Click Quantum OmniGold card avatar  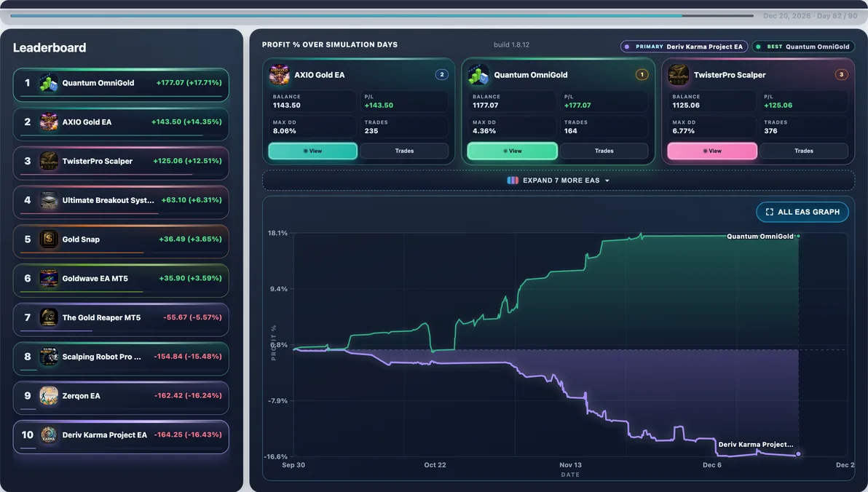[478, 75]
